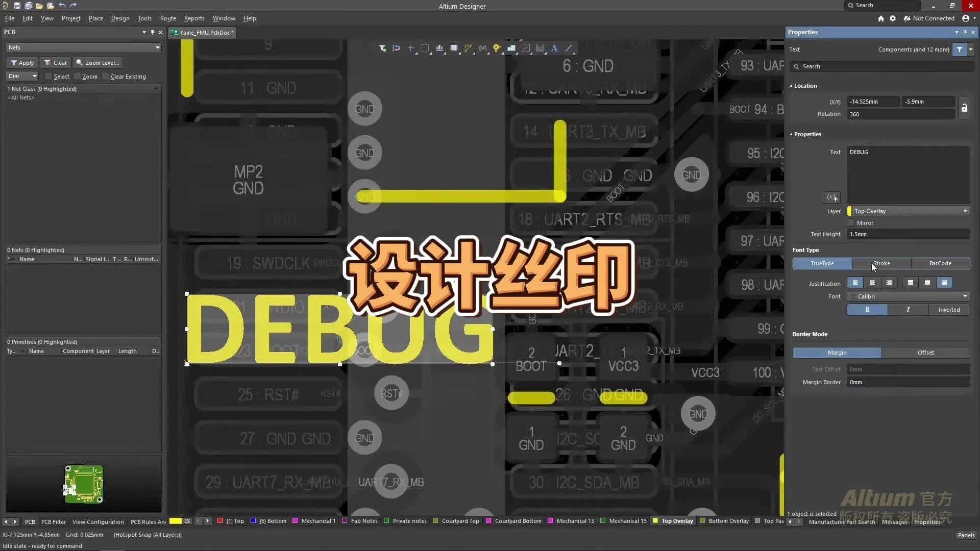980x551 pixels.
Task: Click the Route menu in menu bar
Action: (167, 18)
